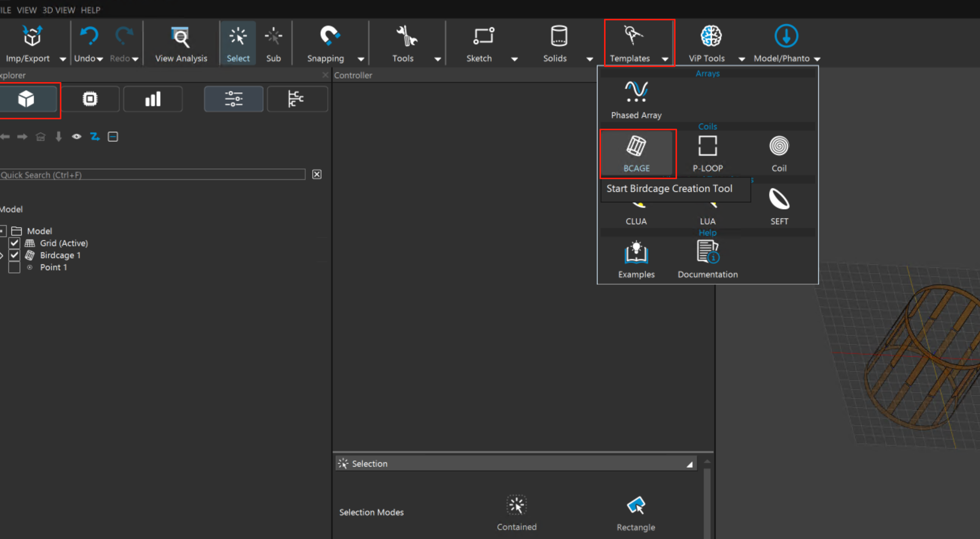Collapse the Selection panel triangle
980x539 pixels.
click(x=689, y=464)
